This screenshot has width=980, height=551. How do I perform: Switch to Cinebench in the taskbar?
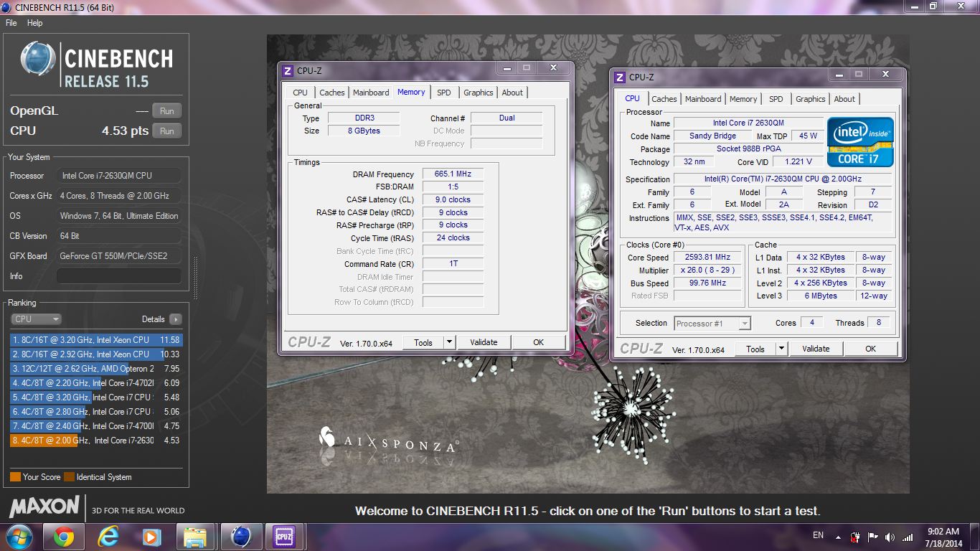pos(241,537)
